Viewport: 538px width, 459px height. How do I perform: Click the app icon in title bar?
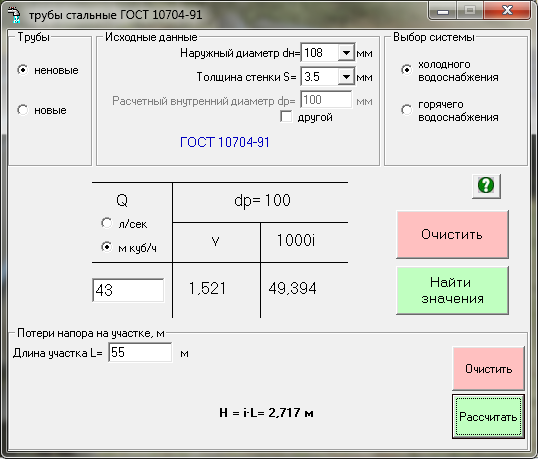tap(14, 15)
